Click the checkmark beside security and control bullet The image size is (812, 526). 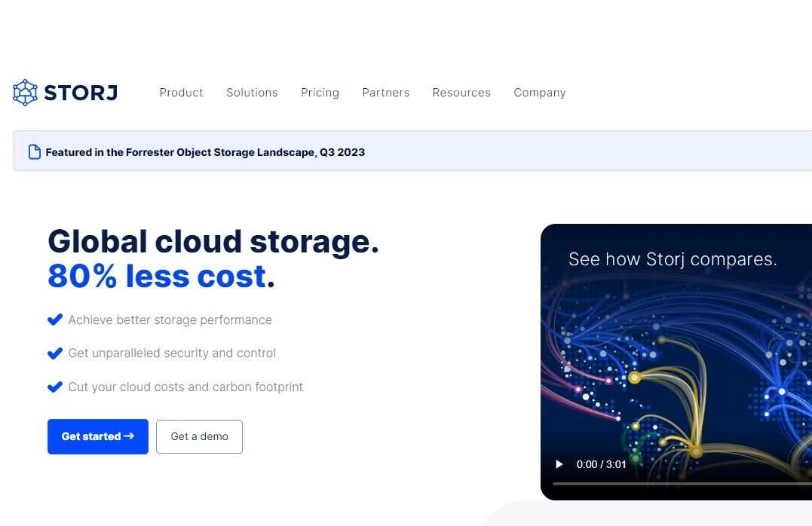click(54, 353)
